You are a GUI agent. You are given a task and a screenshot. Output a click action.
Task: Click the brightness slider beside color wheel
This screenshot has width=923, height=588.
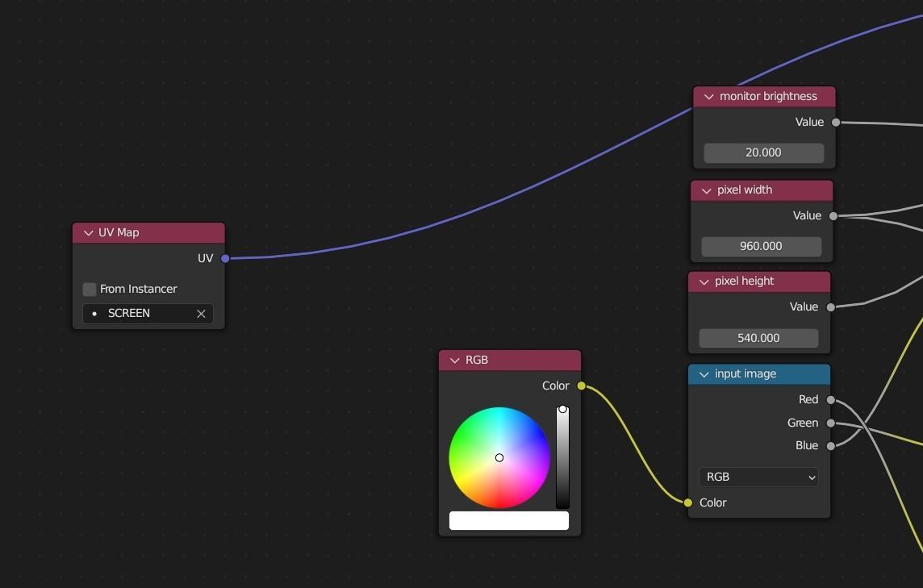pos(562,457)
